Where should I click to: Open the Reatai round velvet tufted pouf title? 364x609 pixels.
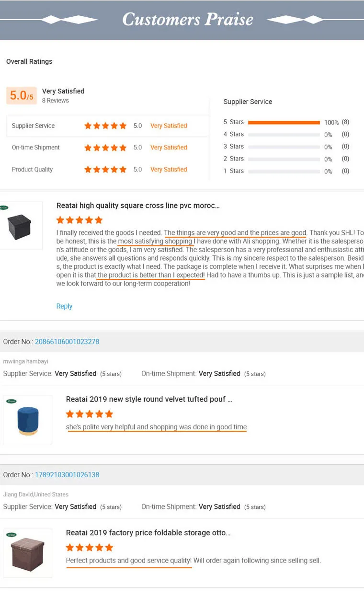[x=149, y=399]
